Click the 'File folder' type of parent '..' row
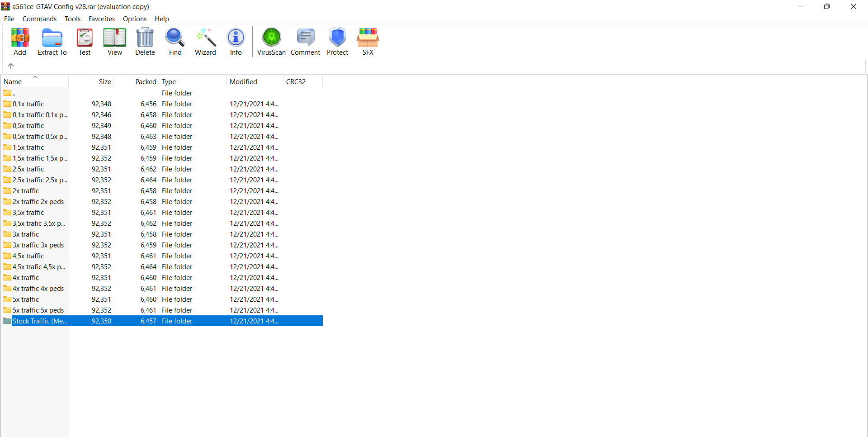This screenshot has height=437, width=868. tap(177, 93)
